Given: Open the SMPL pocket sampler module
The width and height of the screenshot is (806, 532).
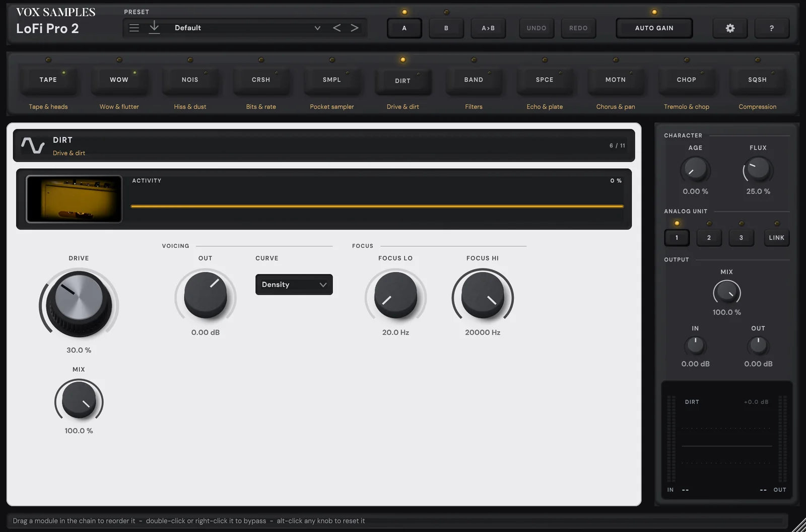Looking at the screenshot, I should coord(332,81).
